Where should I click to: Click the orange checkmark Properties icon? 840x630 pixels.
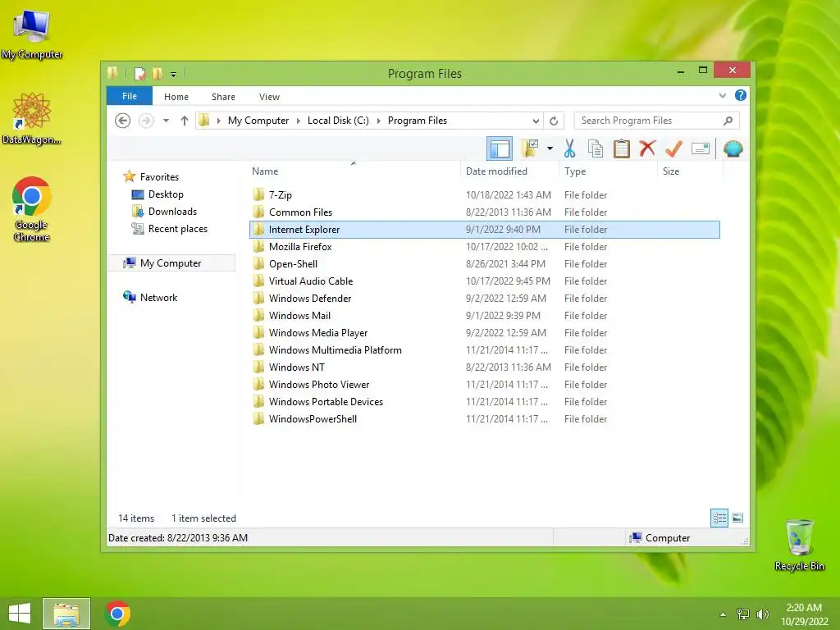[x=673, y=148]
